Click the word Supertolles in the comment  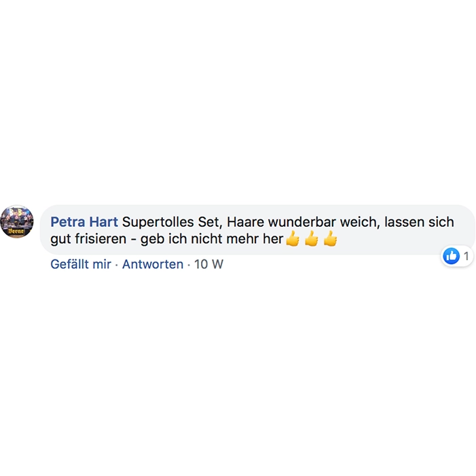[x=158, y=222]
